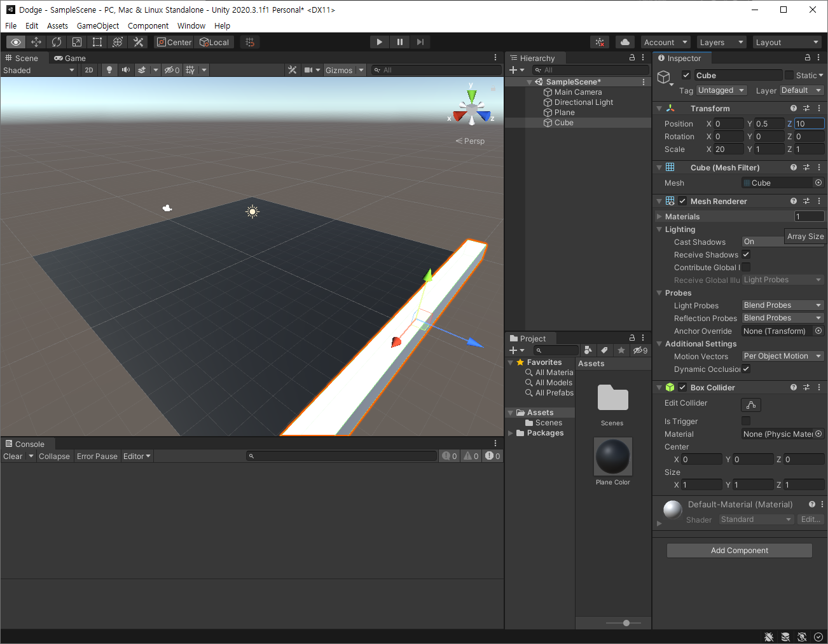Screen dimensions: 828x644
Task: Open the Layout dropdown
Action: 787,42
